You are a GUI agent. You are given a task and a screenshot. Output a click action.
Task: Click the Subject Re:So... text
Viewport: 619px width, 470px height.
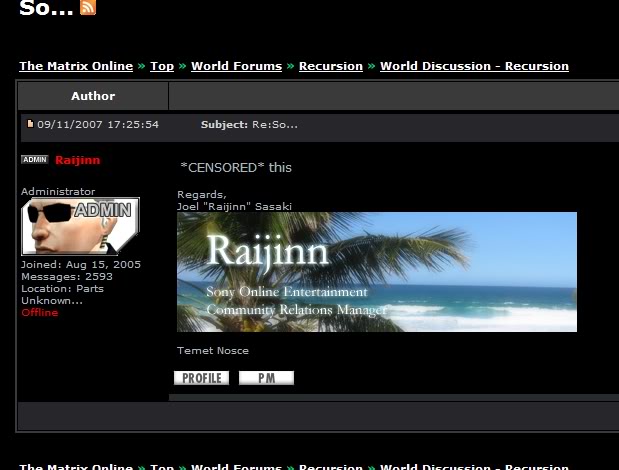[249, 125]
